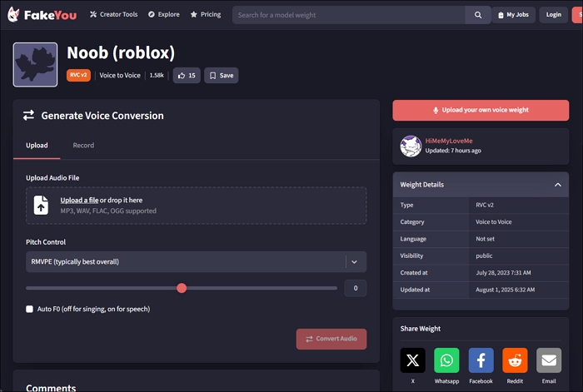
Task: Click the pitch slider handle
Action: pos(182,288)
